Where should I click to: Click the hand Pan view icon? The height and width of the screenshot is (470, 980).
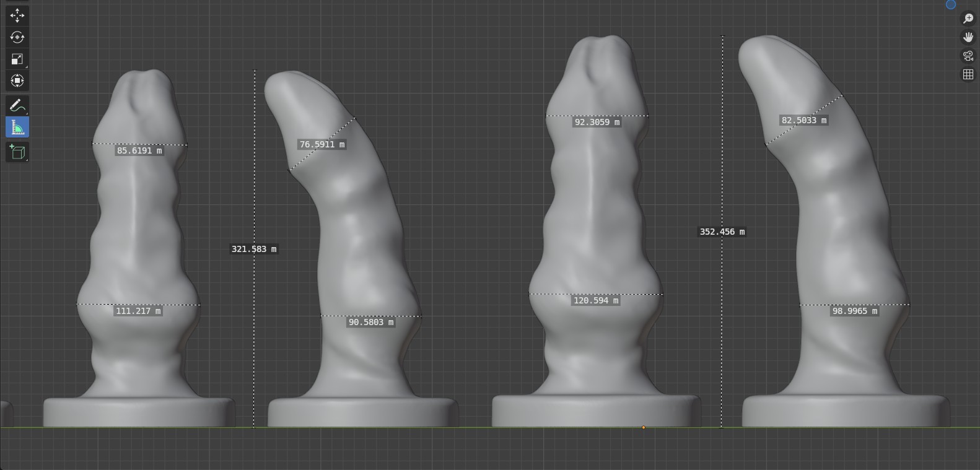click(x=968, y=37)
